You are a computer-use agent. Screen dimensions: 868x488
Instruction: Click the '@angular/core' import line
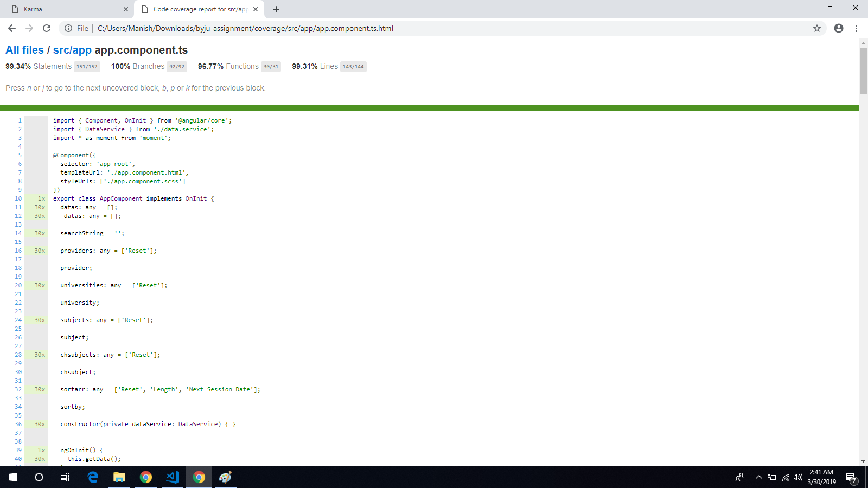click(x=143, y=120)
